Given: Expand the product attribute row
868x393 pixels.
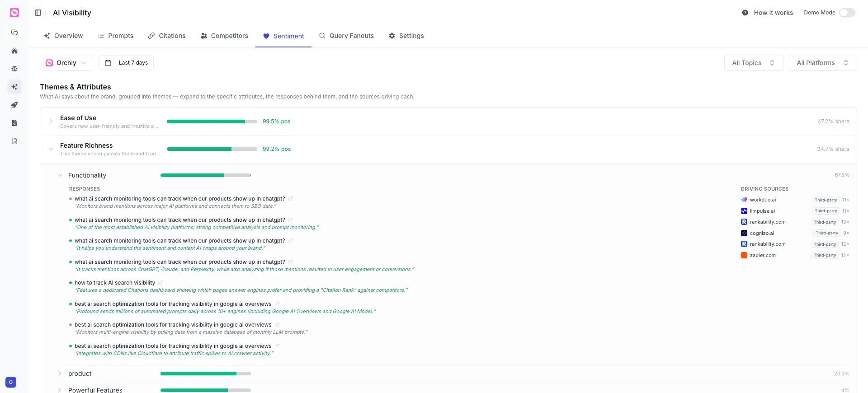Looking at the screenshot, I should point(60,374).
